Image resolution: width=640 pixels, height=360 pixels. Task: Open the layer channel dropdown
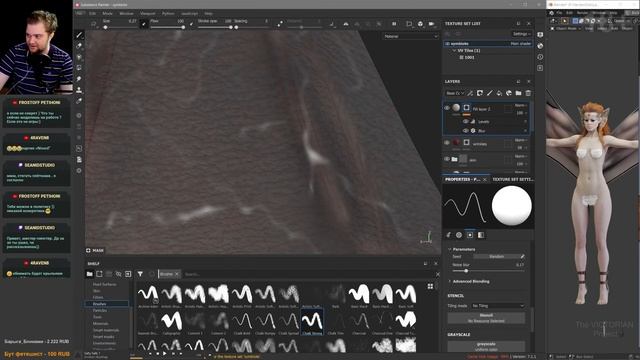pyautogui.click(x=455, y=93)
